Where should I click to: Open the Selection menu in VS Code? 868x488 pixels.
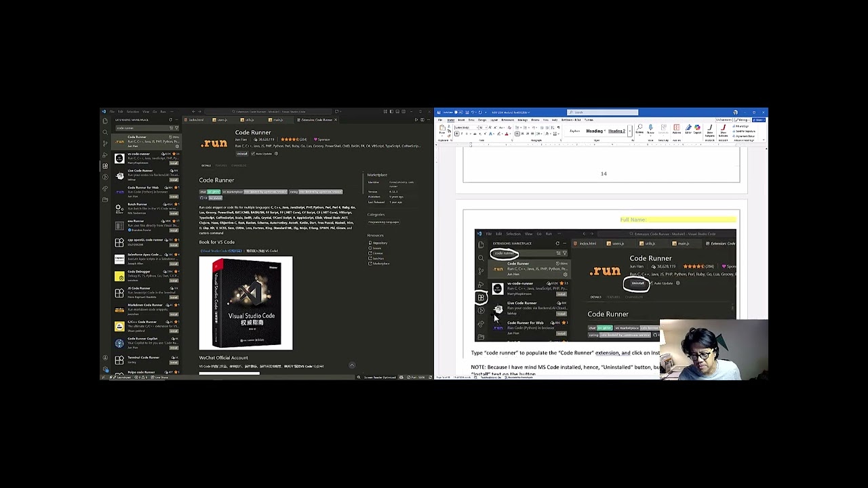[x=133, y=112]
